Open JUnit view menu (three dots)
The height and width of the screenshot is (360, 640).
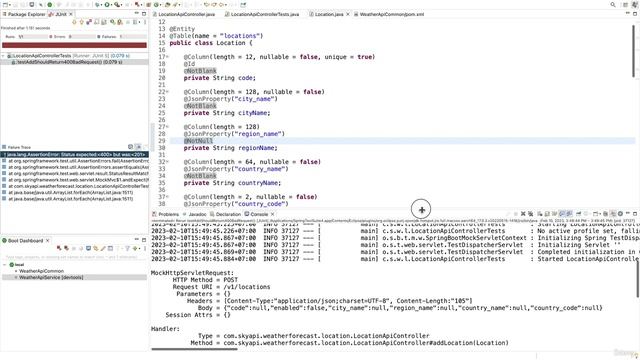pos(145,22)
